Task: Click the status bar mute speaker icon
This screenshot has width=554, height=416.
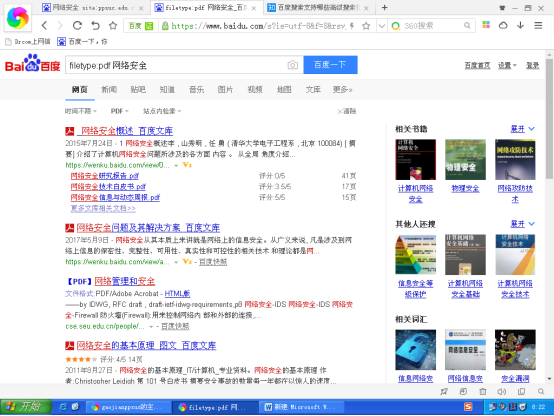Action: click(x=501, y=392)
